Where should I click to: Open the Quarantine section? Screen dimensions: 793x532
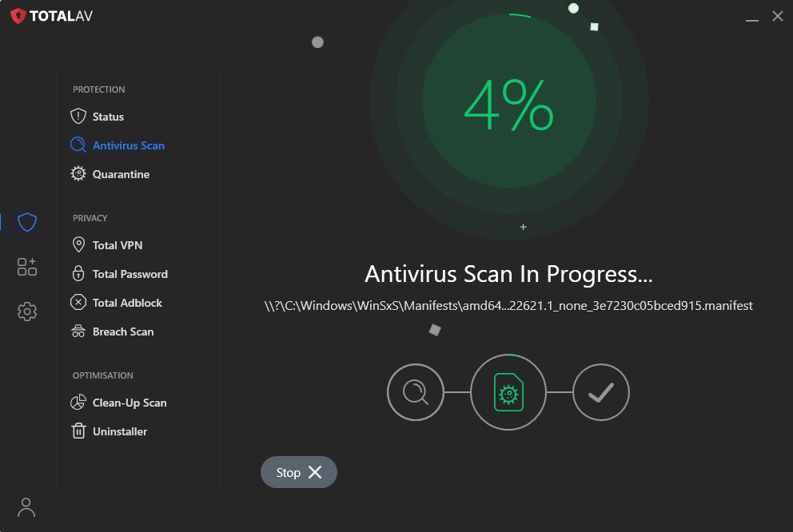click(121, 174)
